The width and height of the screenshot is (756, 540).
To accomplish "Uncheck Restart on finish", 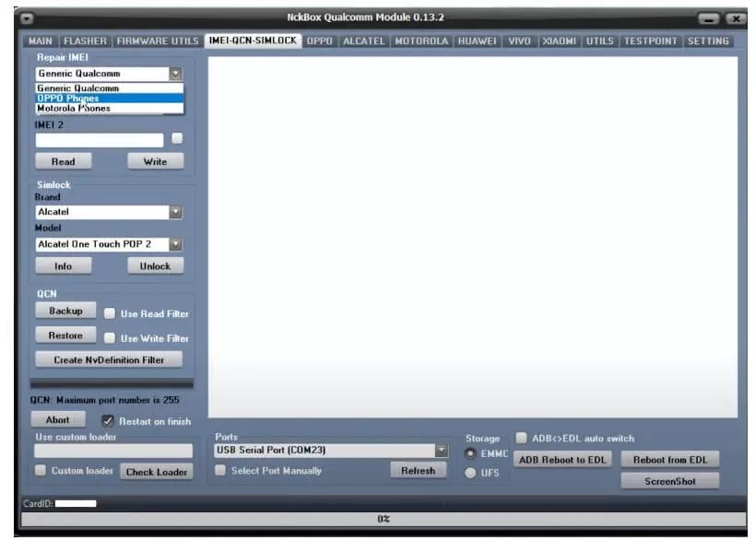I will [108, 421].
